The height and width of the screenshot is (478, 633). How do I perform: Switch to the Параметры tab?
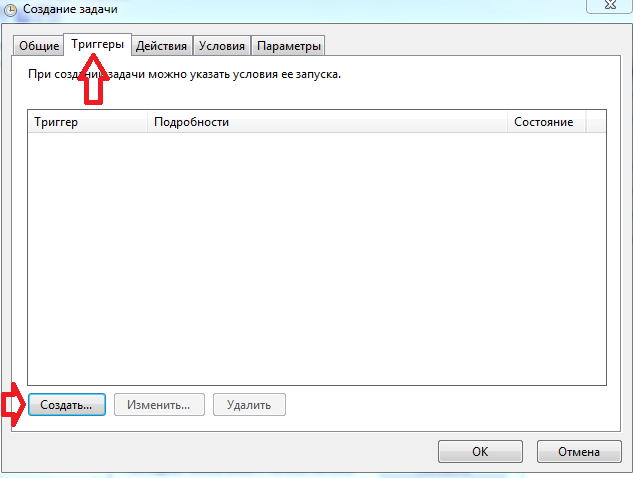288,46
